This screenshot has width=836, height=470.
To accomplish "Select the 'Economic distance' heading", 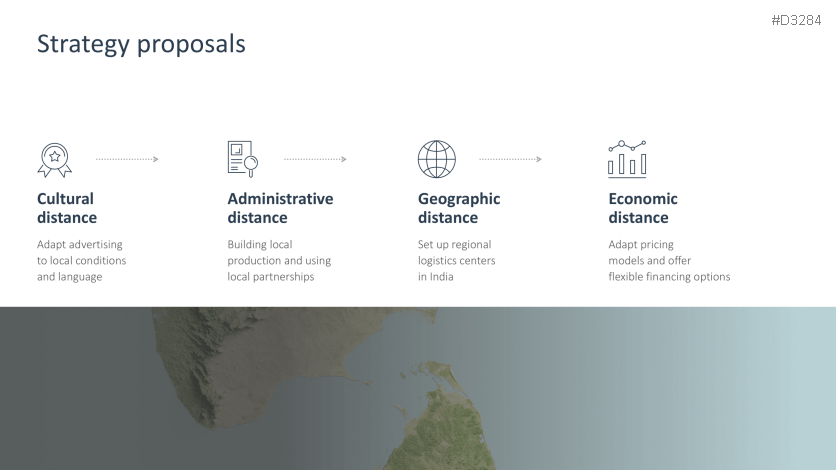I will pos(643,208).
